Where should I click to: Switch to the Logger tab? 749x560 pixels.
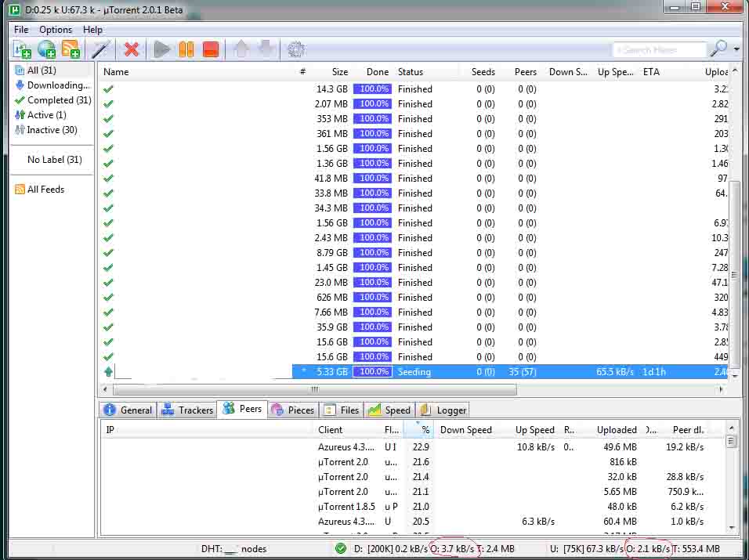pyautogui.click(x=443, y=410)
